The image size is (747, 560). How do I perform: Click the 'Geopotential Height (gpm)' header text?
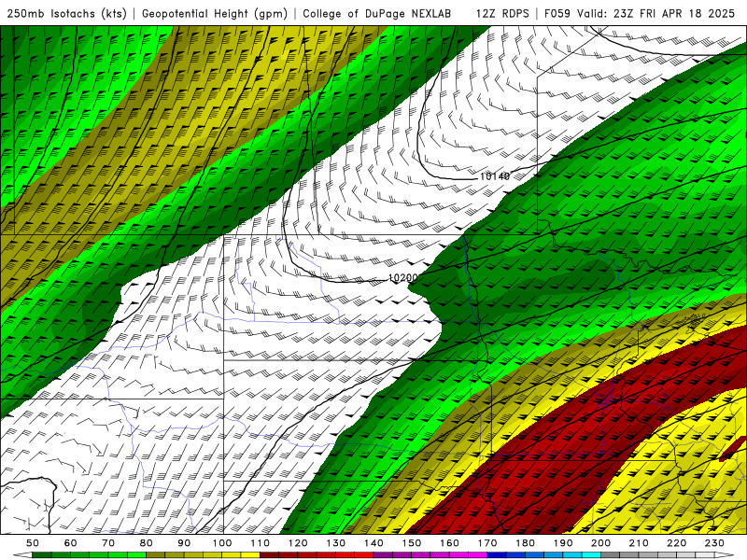click(215, 13)
